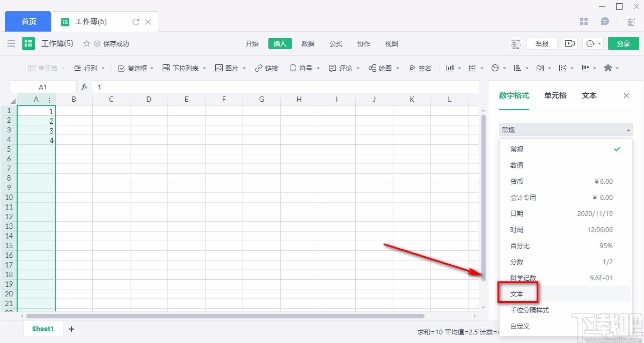The height and width of the screenshot is (343, 644).
Task: Select the 插入 menu tab
Action: [x=280, y=43]
